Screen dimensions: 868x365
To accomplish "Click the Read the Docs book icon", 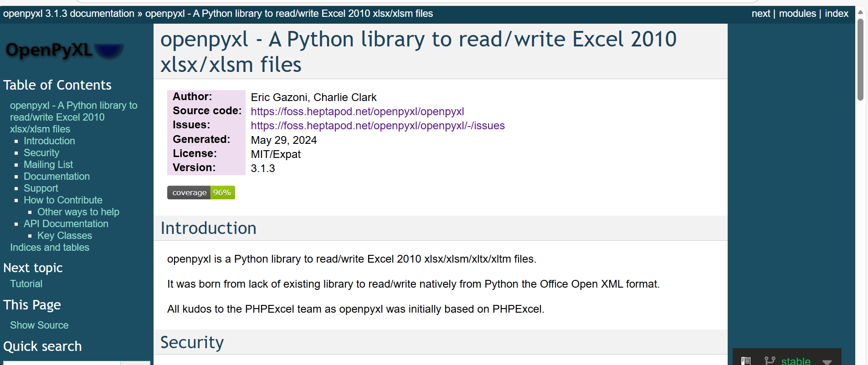I will click(x=746, y=361).
